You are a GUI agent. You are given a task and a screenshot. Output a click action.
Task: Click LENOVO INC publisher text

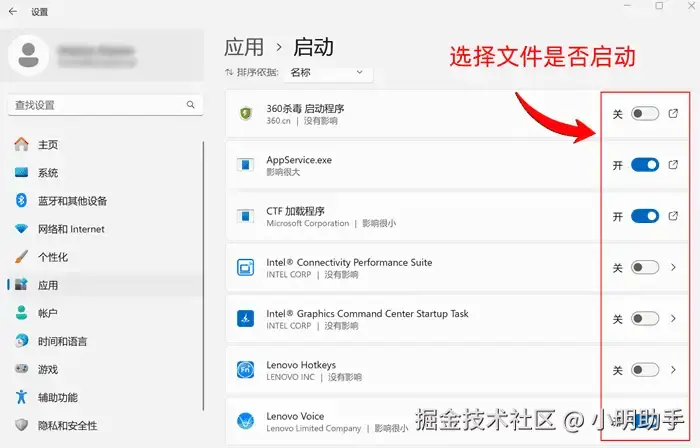click(291, 377)
